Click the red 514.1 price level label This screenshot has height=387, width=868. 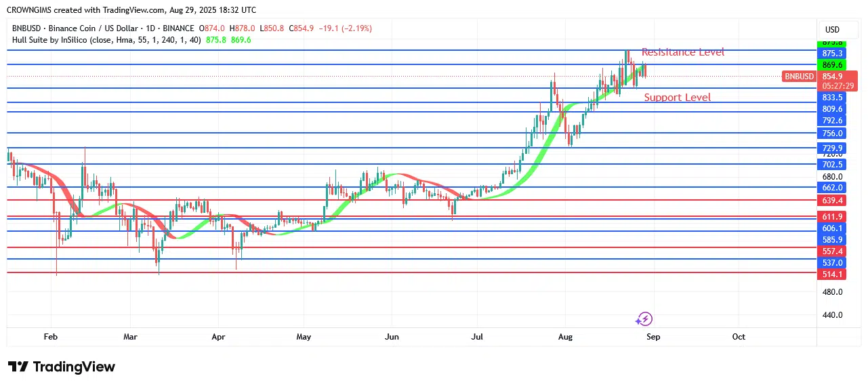pyautogui.click(x=831, y=274)
